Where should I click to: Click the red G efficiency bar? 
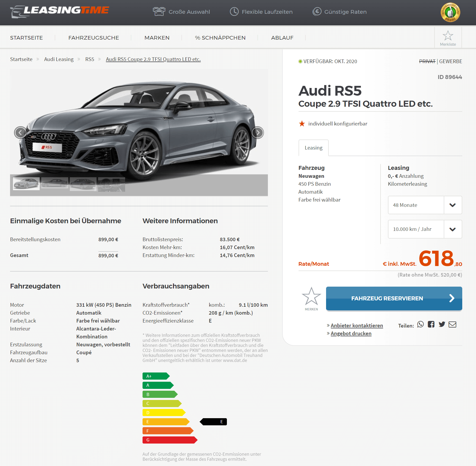tap(170, 440)
